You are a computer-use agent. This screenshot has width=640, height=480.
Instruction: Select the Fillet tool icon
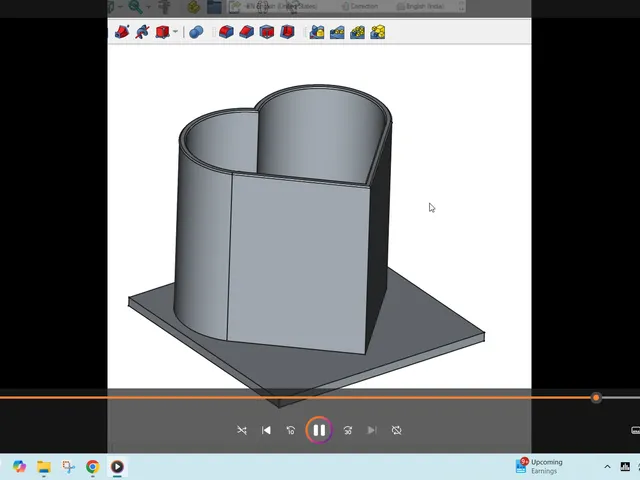click(226, 32)
